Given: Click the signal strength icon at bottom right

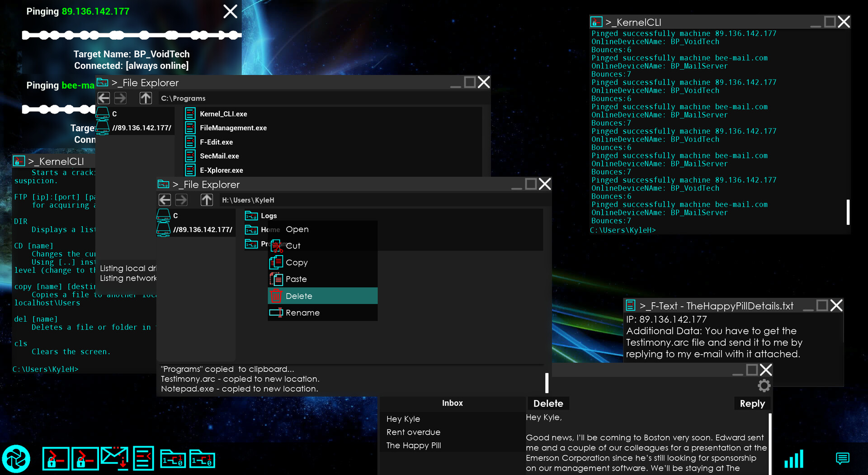Looking at the screenshot, I should [794, 459].
